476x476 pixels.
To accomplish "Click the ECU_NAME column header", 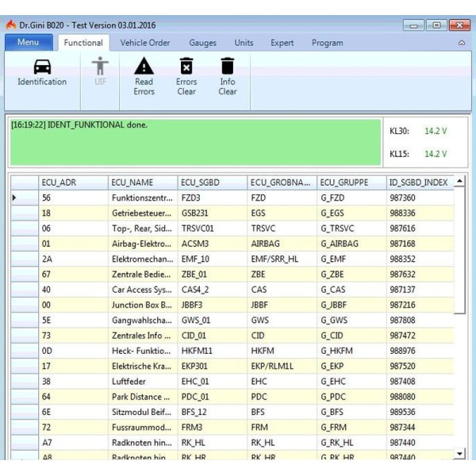I will click(x=143, y=182).
